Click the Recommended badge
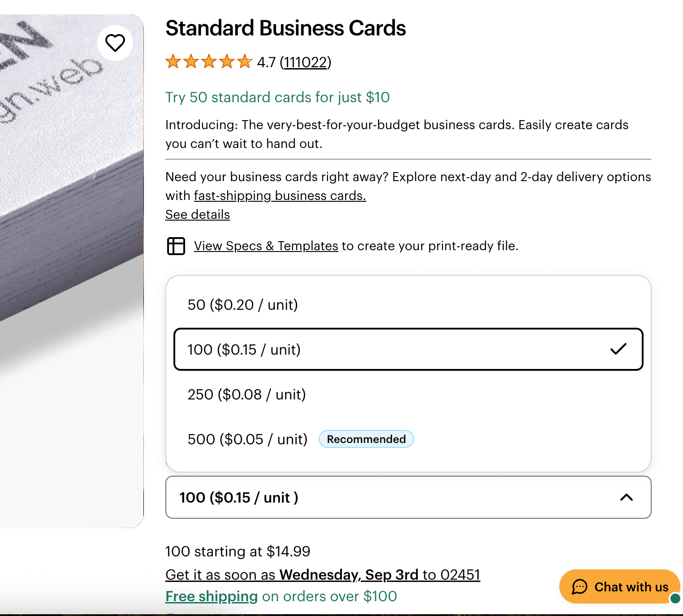 pos(366,439)
